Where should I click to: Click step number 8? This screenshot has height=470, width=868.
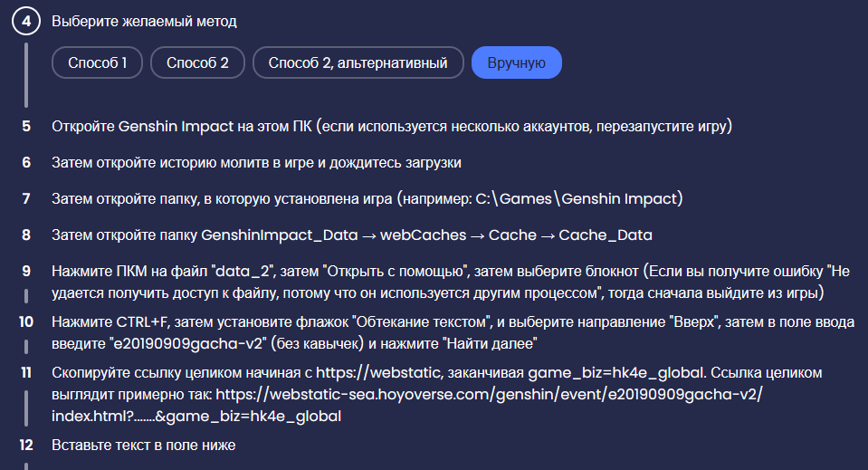(x=26, y=235)
